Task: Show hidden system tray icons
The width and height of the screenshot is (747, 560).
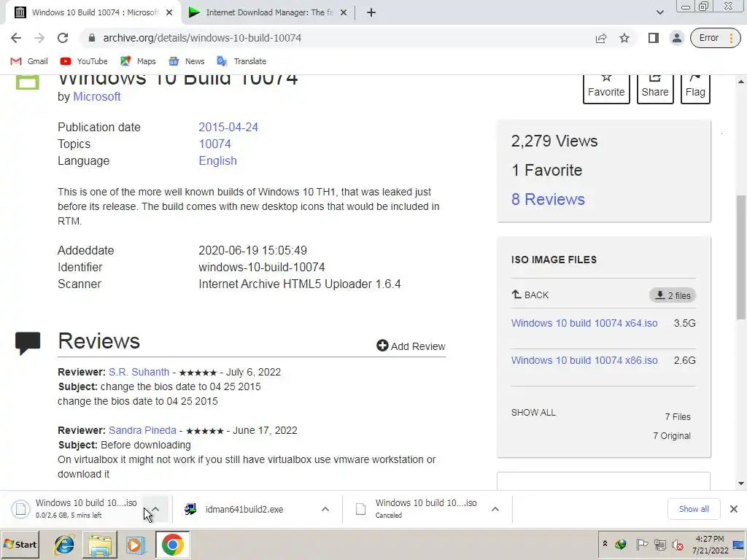Action: coord(605,544)
